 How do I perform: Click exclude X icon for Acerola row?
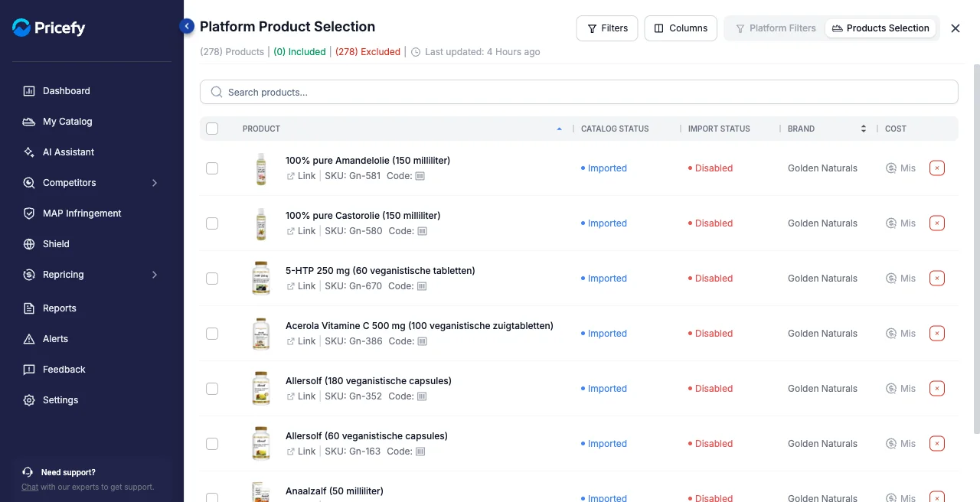click(x=937, y=334)
